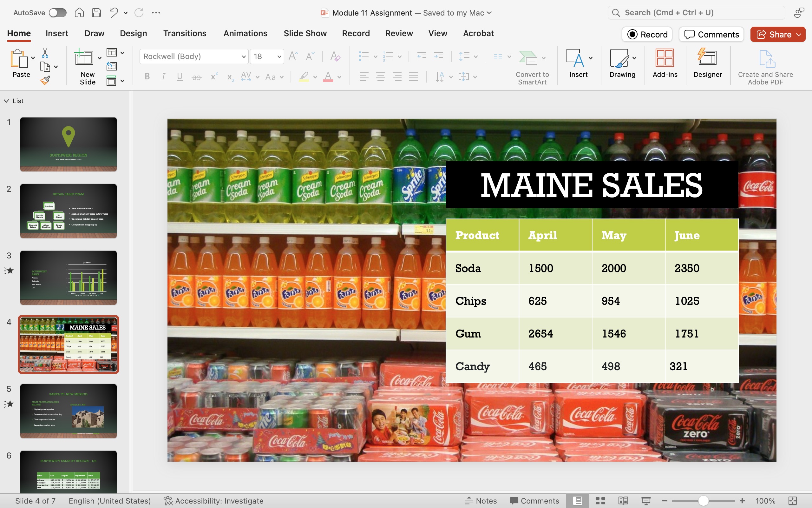812x508 pixels.
Task: Toggle Superscript formatting
Action: pos(214,76)
